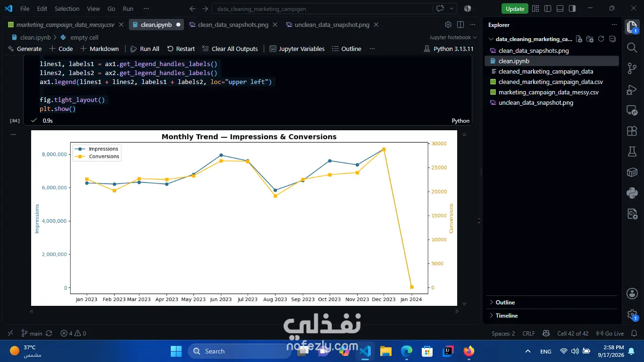The image size is (644, 362).
Task: Open Source Control view icon
Action: point(632,68)
